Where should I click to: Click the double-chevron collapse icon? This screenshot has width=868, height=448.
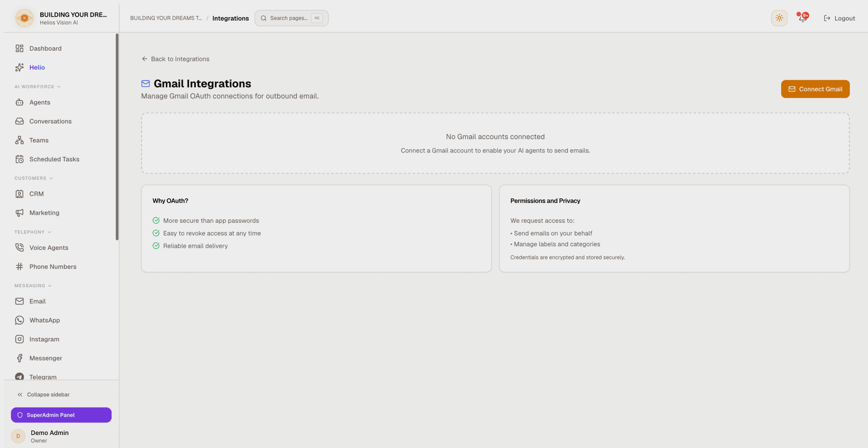click(x=20, y=395)
